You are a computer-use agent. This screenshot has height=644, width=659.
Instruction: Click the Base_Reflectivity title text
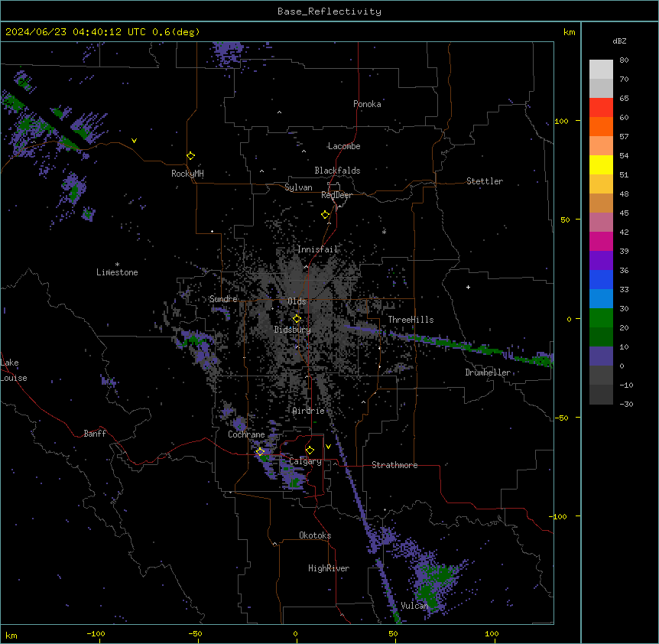coord(329,11)
